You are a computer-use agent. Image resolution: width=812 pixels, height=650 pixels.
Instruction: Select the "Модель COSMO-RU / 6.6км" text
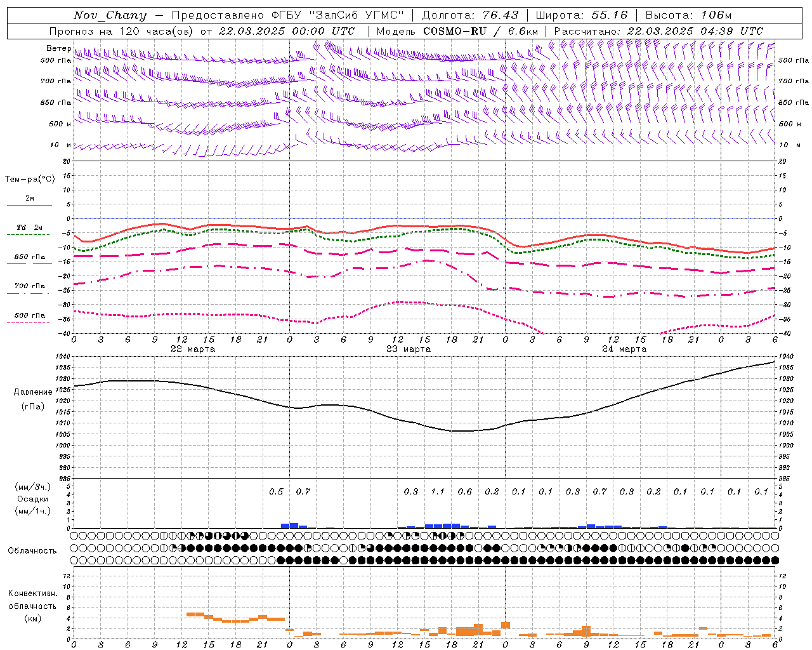[457, 31]
